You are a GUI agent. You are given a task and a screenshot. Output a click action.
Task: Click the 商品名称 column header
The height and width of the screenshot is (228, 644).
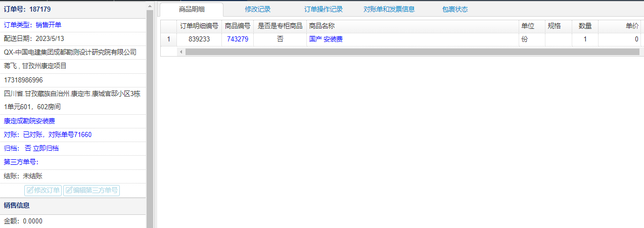coord(412,26)
